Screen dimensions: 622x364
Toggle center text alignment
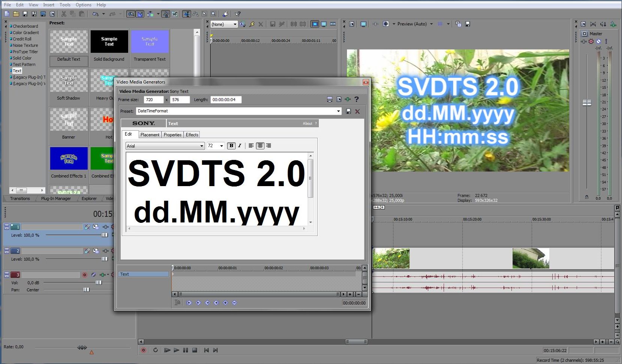pyautogui.click(x=260, y=146)
